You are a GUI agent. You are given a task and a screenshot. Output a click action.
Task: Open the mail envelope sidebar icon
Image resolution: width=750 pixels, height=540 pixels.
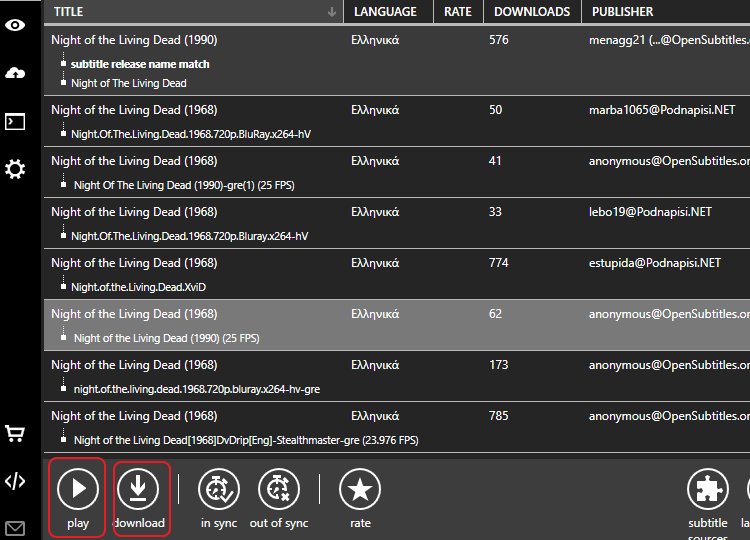tap(15, 529)
